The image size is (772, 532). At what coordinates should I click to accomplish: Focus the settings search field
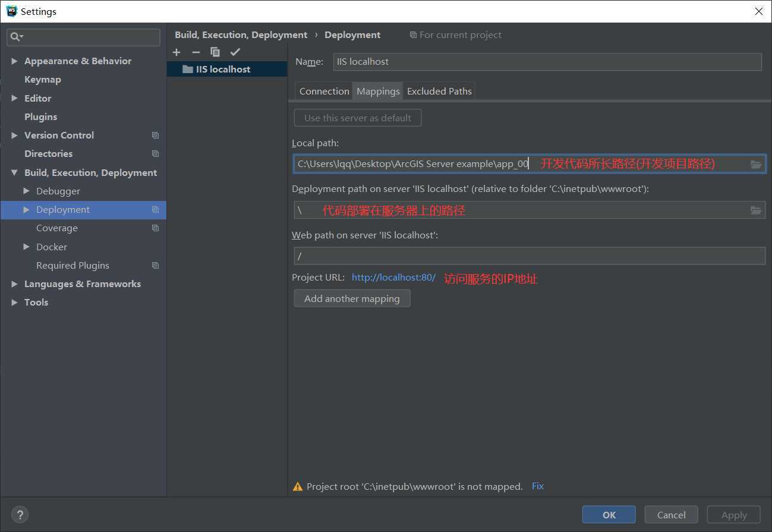pos(84,37)
